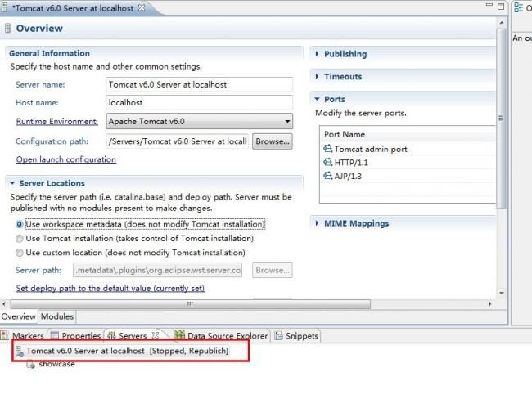
Task: Expand the Publishing section
Action: coord(317,54)
